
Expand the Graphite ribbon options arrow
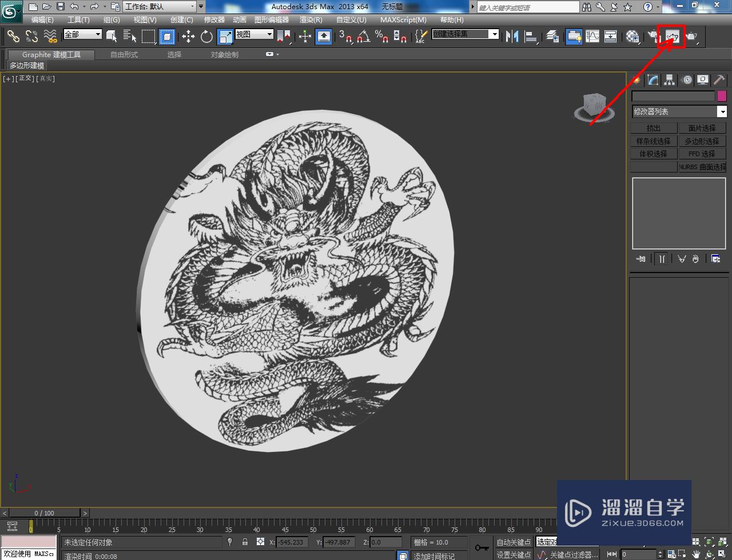coord(277,54)
